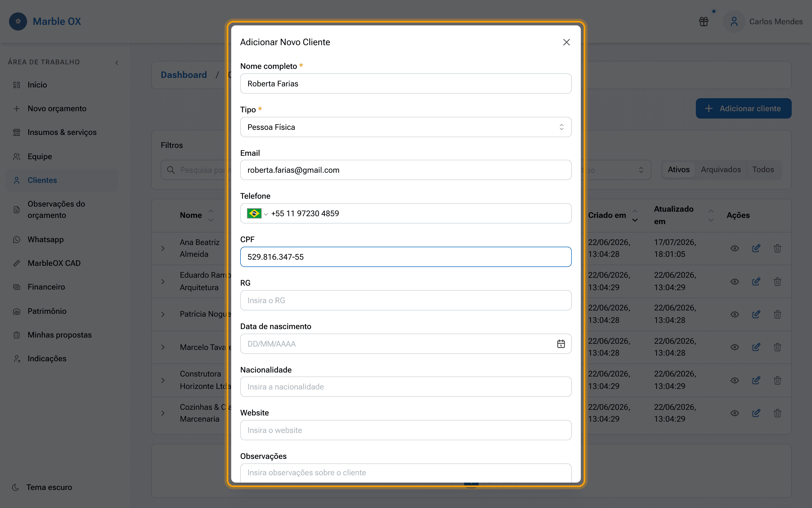Image resolution: width=812 pixels, height=508 pixels.
Task: View Cozinhas & Cia Marcenaria client details
Action: click(x=734, y=413)
